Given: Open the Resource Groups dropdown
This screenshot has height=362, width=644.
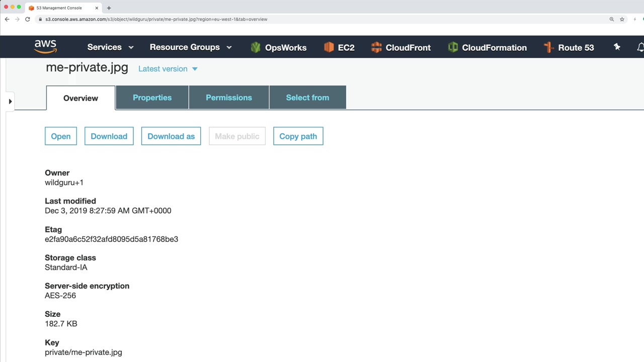Looking at the screenshot, I should [191, 47].
